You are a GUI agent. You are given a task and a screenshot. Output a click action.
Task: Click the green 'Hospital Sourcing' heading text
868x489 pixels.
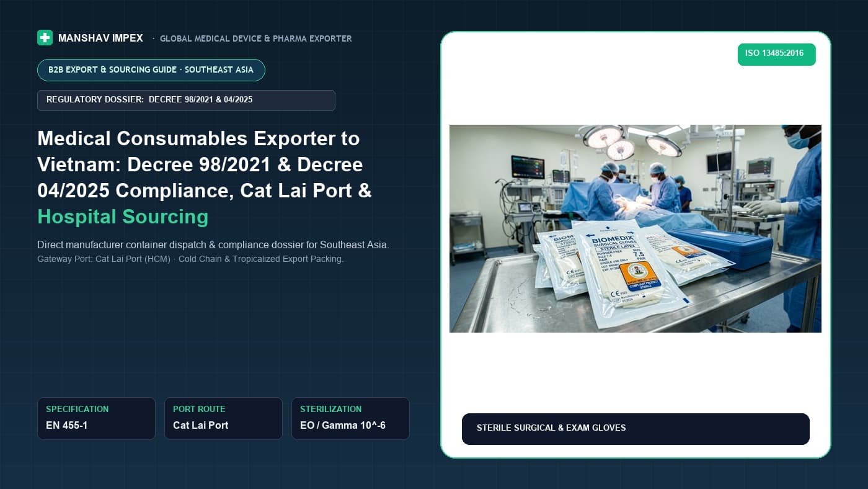click(x=123, y=217)
